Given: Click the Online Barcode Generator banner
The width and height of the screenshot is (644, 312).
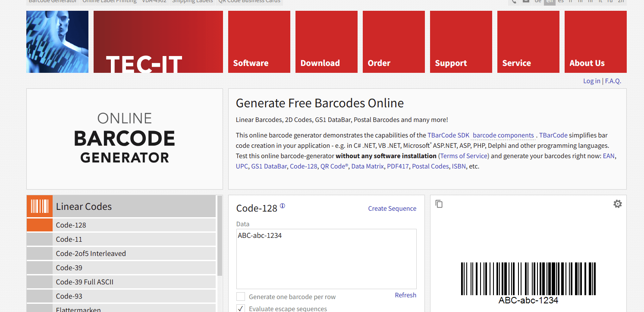Looking at the screenshot, I should tap(125, 139).
